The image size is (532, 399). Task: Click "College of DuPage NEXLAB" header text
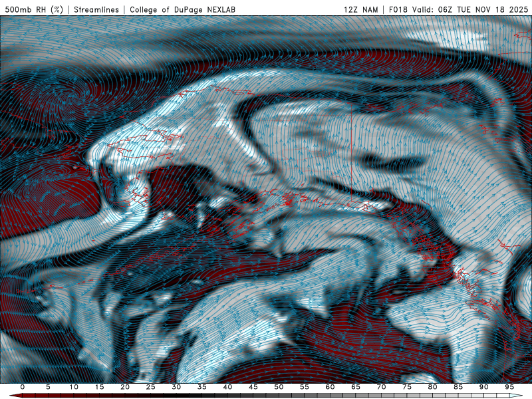[x=182, y=10]
